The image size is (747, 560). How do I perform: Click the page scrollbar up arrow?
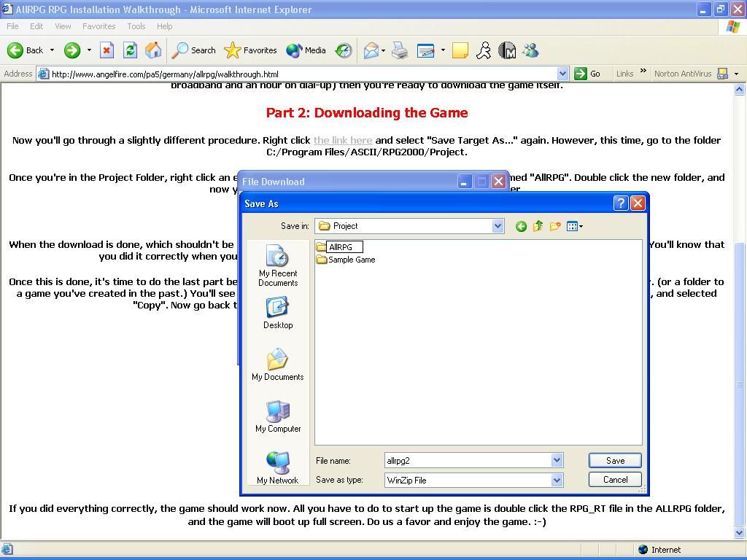coord(740,89)
